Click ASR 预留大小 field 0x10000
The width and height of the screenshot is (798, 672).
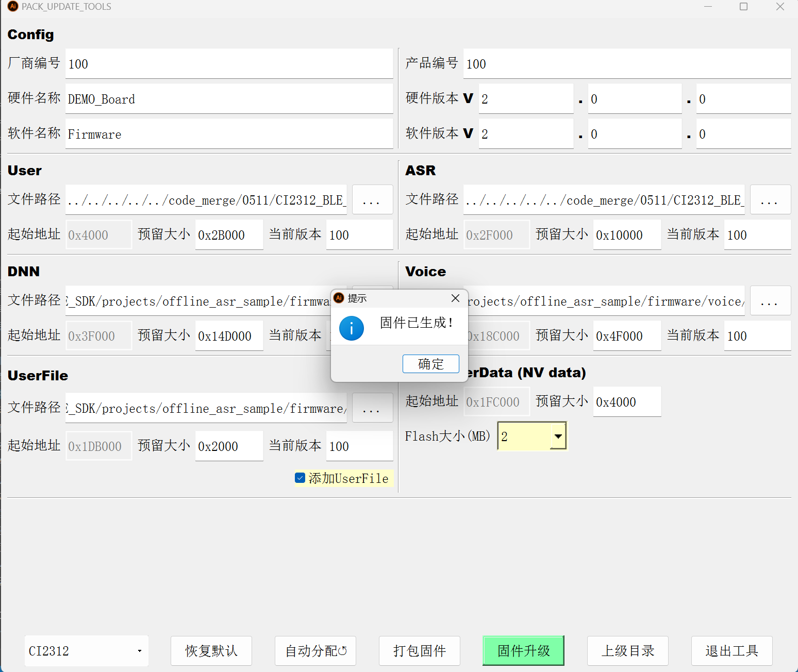pos(627,234)
